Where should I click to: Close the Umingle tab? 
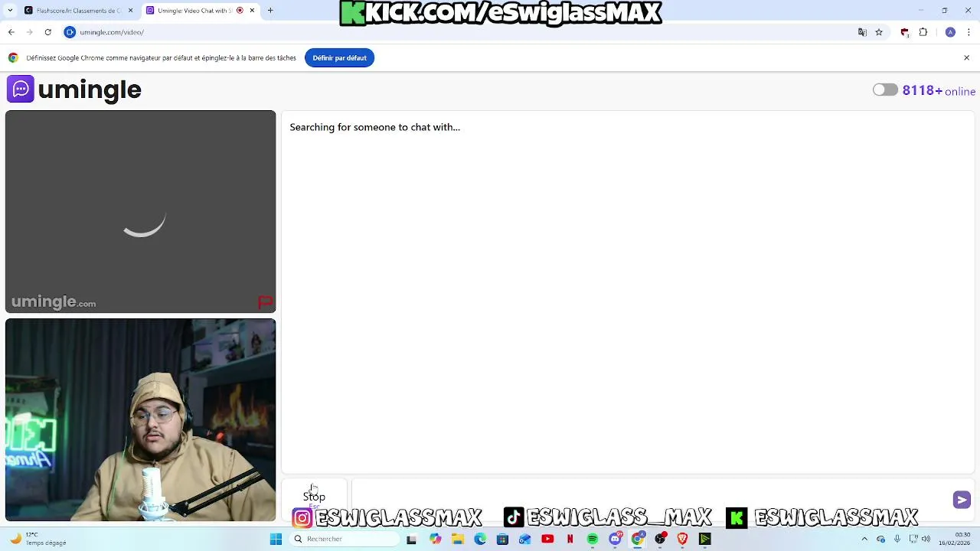click(x=252, y=11)
